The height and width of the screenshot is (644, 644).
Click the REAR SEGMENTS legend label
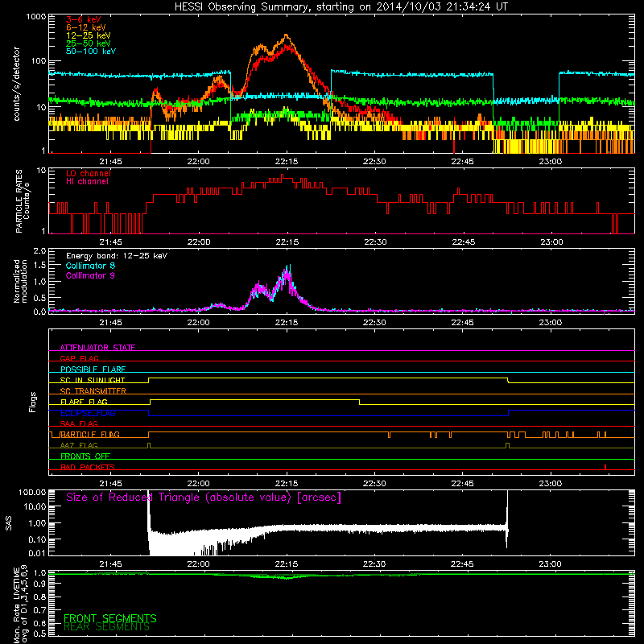click(x=107, y=627)
